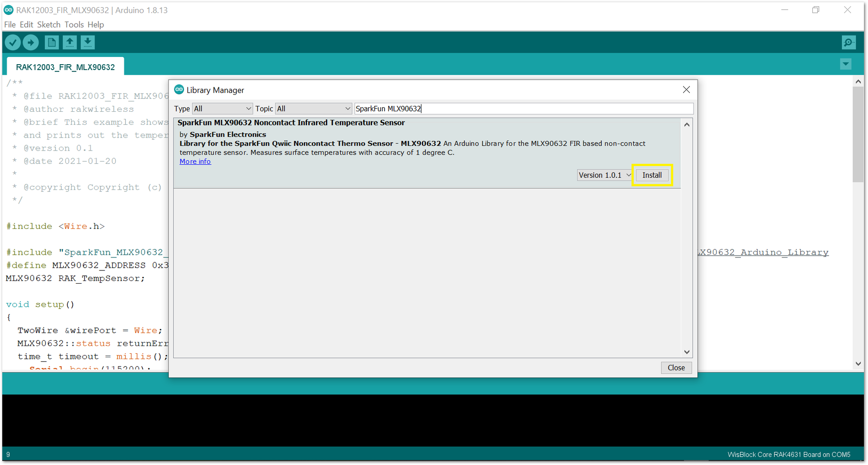This screenshot has height=465, width=868.
Task: Select the RAK12003_FIR_MLX90632 sketch tab
Action: point(65,67)
